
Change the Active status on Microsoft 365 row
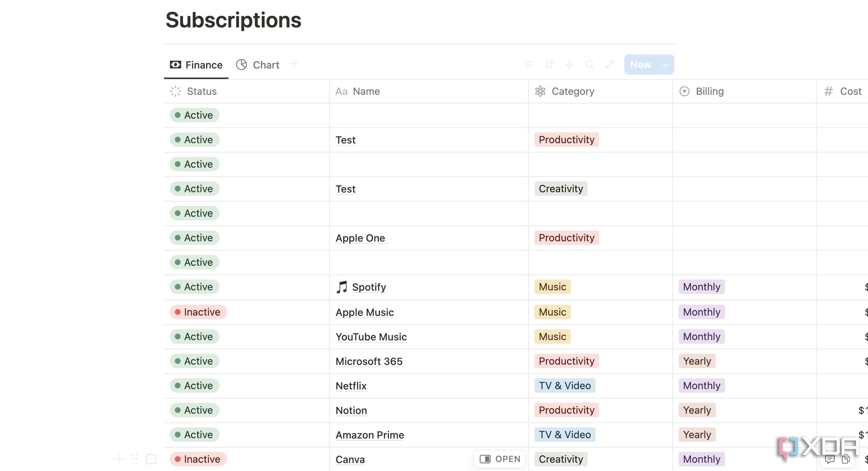(x=195, y=361)
